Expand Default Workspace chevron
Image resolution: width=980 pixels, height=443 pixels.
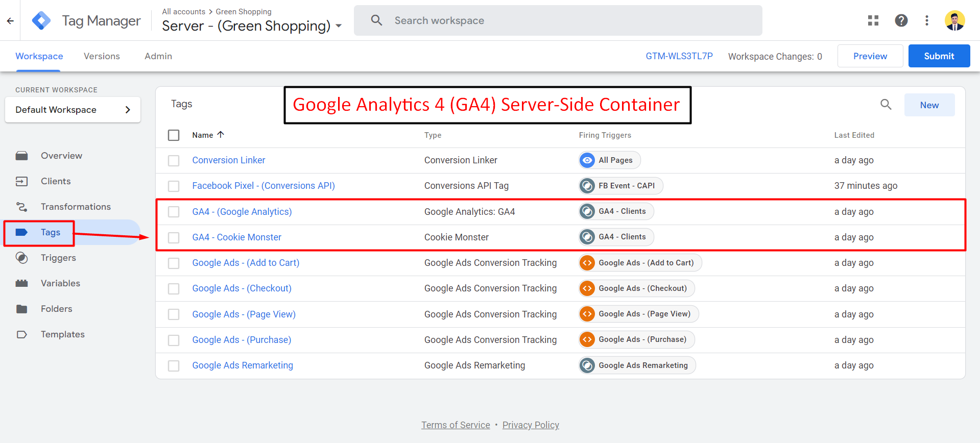tap(128, 110)
